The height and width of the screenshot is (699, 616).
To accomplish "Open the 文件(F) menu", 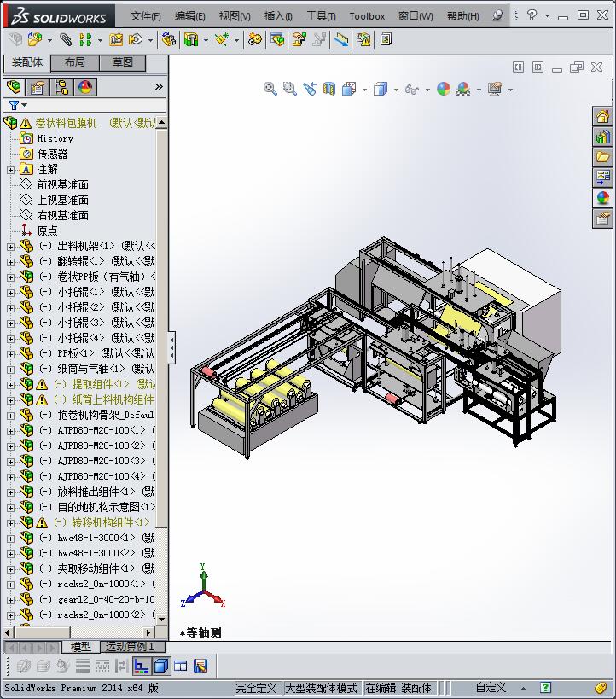I will coord(145,16).
